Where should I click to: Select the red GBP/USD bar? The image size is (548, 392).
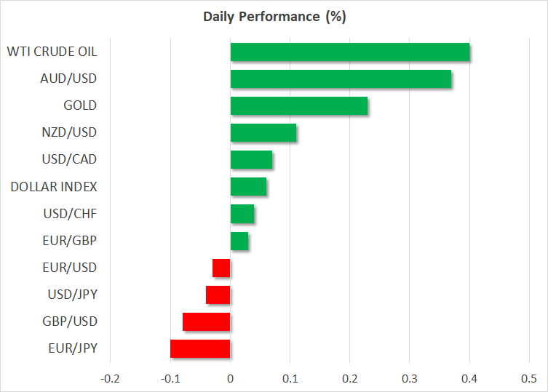[x=207, y=321]
